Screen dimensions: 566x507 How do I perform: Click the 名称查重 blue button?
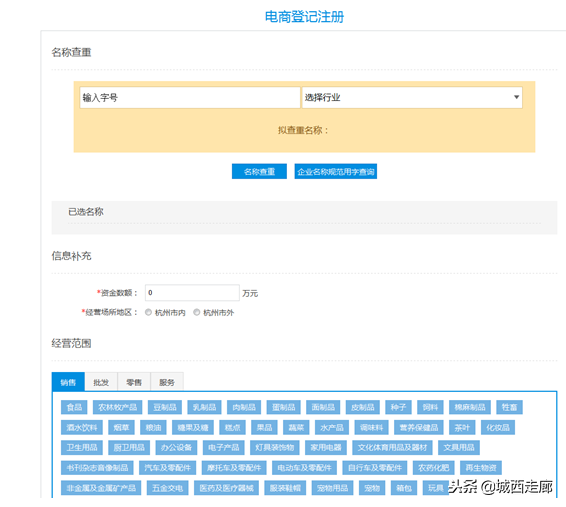(259, 171)
